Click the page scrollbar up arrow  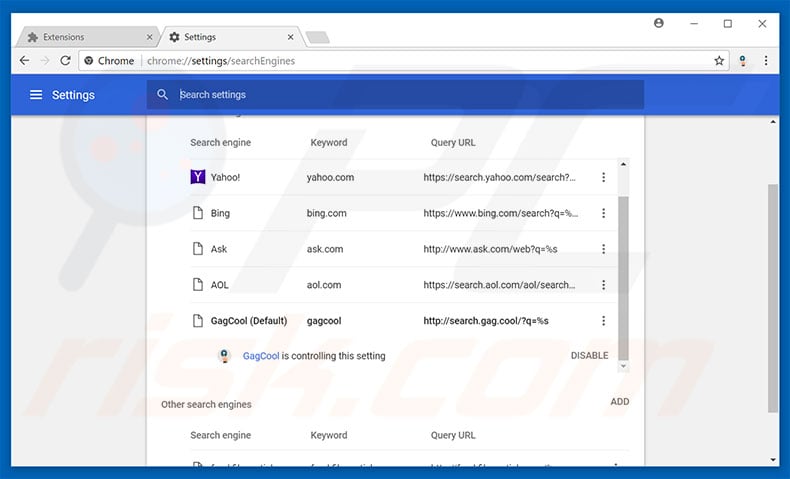point(773,122)
